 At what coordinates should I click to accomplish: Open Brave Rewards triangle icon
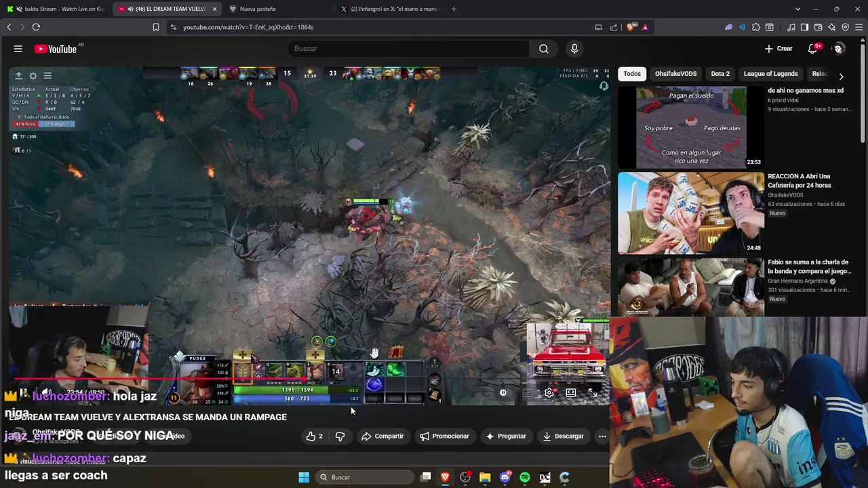point(645,27)
